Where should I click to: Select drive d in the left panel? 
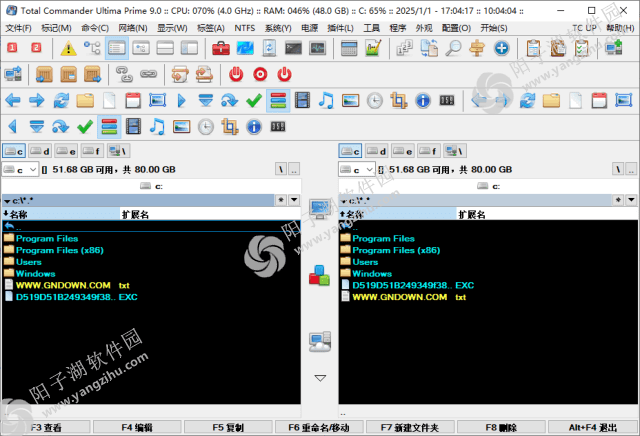point(40,151)
